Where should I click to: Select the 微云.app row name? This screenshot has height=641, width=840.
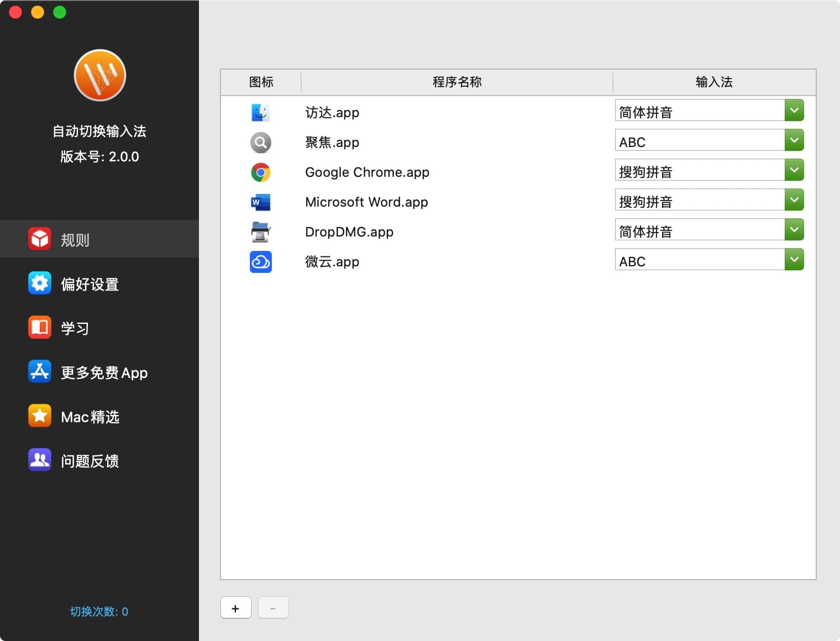(332, 262)
